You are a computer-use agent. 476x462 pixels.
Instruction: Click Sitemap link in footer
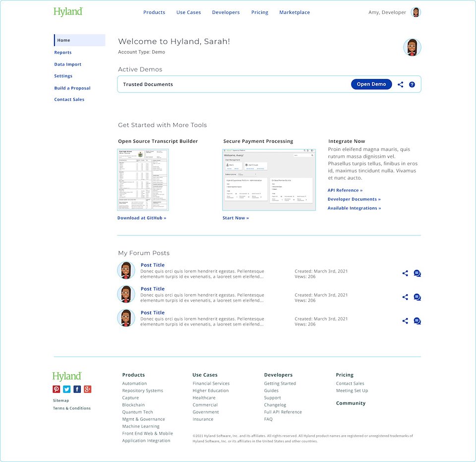point(61,400)
